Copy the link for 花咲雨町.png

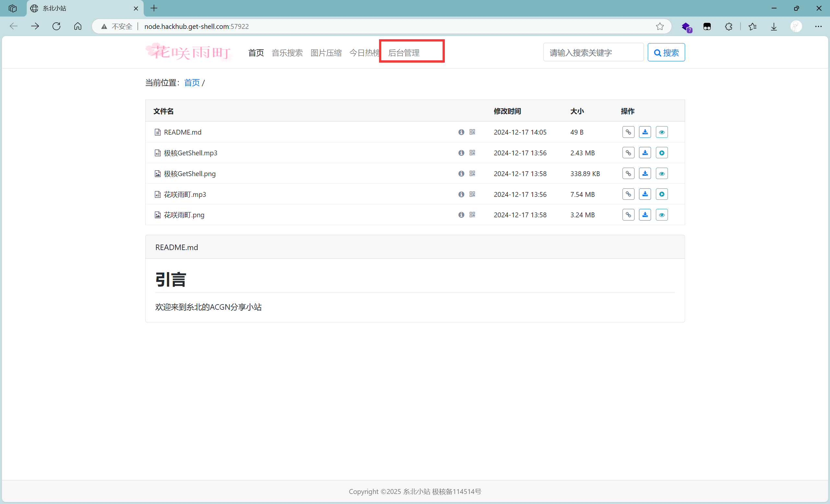[x=628, y=215]
